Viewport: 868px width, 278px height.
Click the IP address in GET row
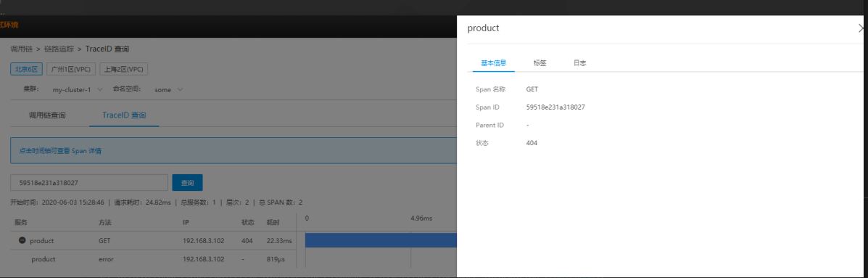coord(204,241)
